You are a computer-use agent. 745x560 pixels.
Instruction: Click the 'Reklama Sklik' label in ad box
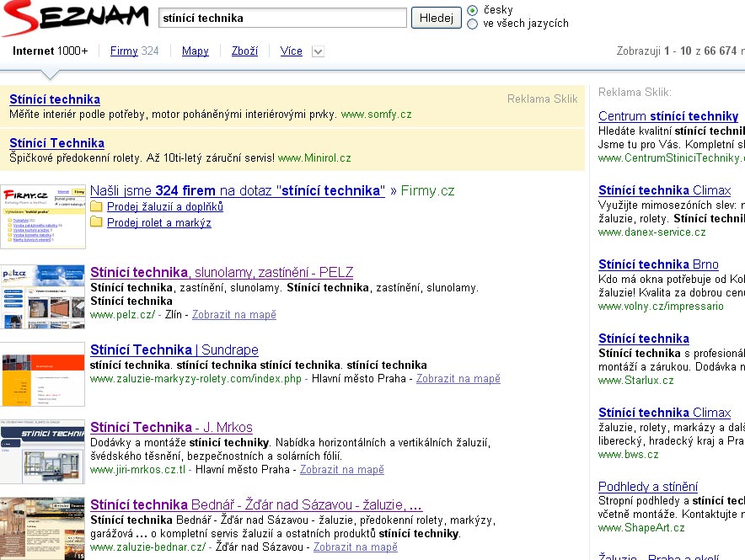coord(542,99)
